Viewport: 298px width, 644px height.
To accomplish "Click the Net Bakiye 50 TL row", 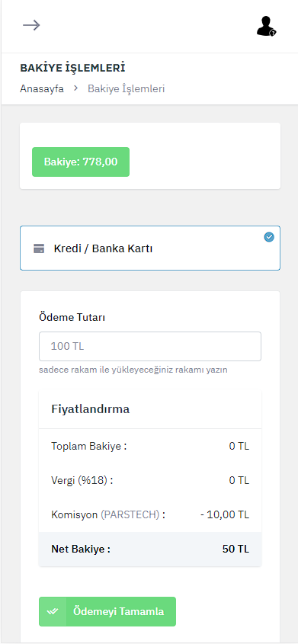I will point(150,549).
